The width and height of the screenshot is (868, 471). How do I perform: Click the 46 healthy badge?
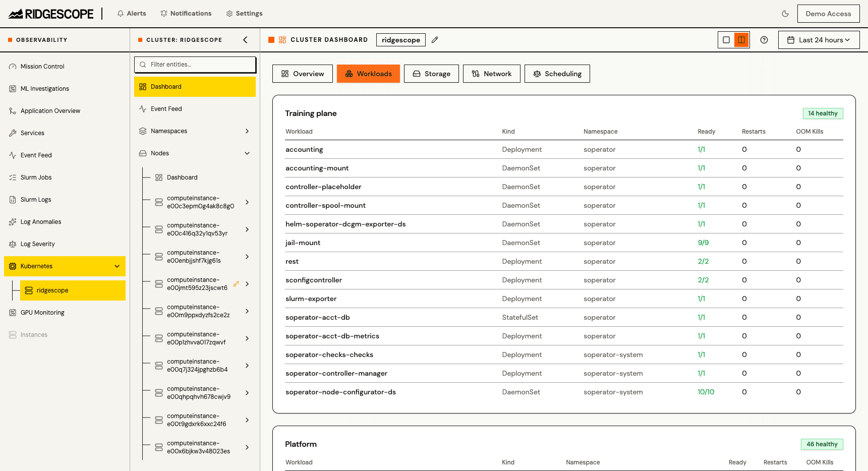tap(822, 444)
